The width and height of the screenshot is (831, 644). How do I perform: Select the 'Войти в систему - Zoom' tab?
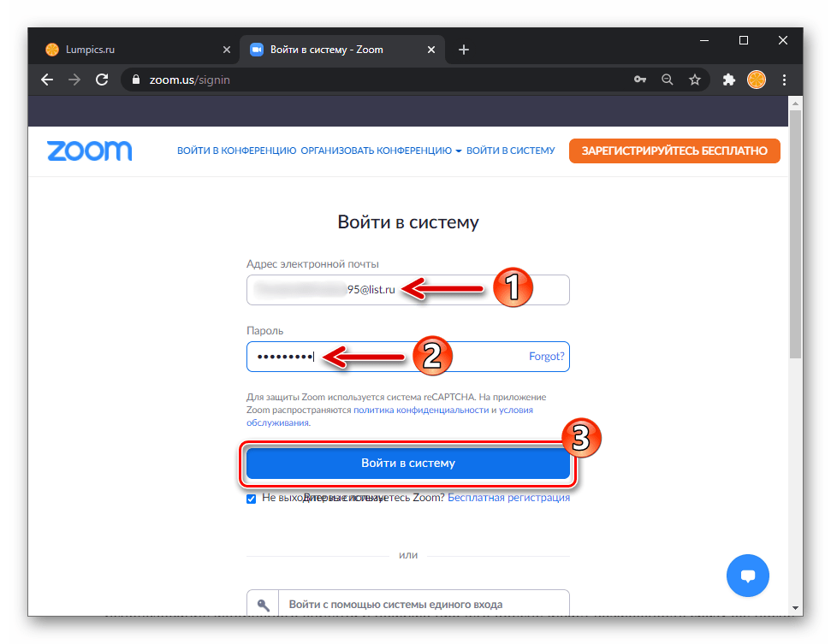pos(341,50)
